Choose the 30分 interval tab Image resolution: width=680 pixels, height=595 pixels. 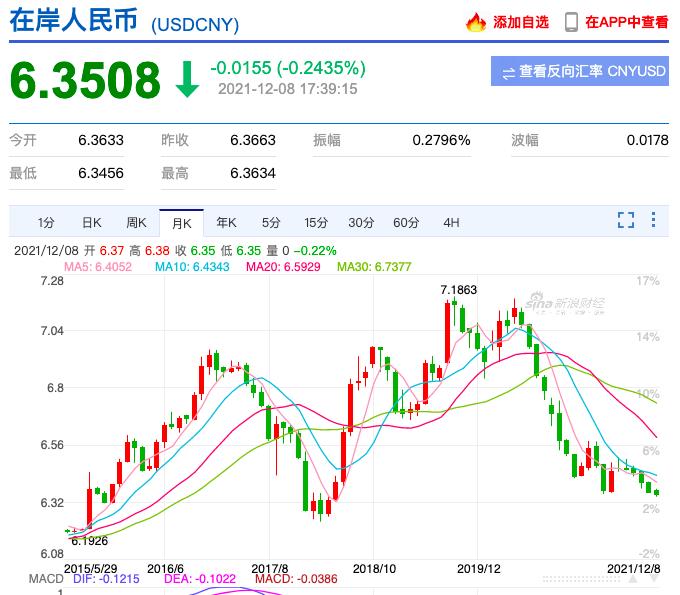click(x=361, y=222)
